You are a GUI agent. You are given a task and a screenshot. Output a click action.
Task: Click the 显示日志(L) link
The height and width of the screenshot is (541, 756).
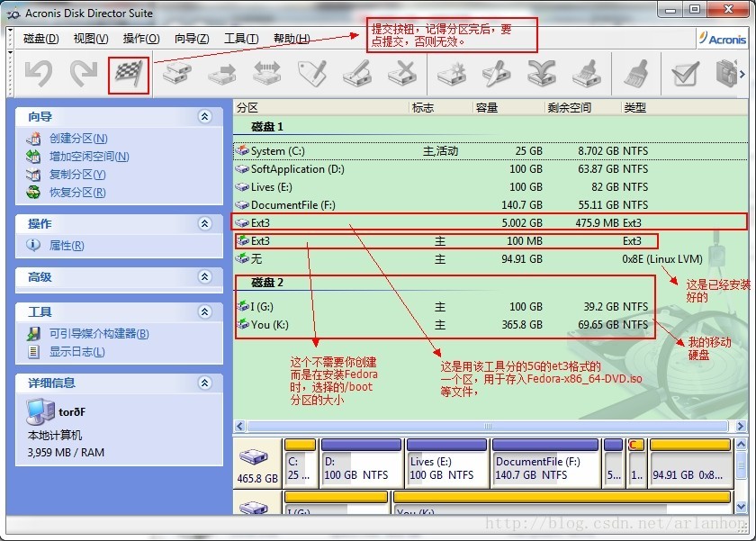point(76,352)
